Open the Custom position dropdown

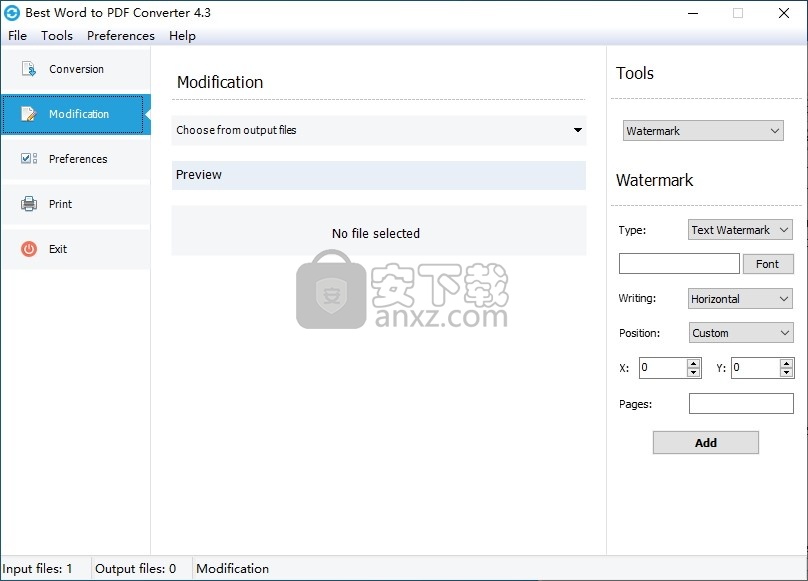tap(740, 333)
